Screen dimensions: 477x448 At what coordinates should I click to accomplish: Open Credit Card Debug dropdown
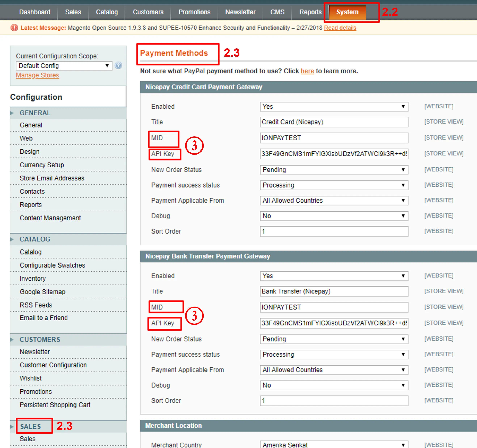(x=334, y=216)
